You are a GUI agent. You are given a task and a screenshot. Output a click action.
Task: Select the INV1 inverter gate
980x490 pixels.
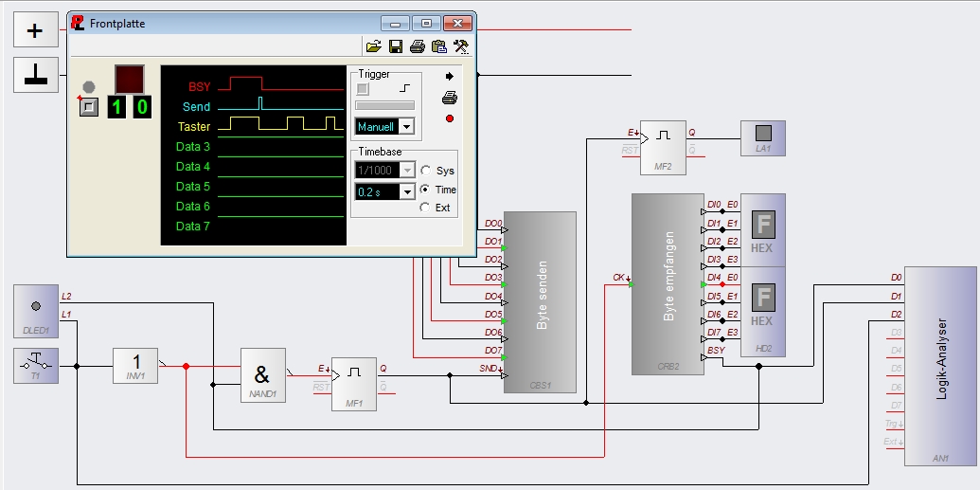click(135, 366)
